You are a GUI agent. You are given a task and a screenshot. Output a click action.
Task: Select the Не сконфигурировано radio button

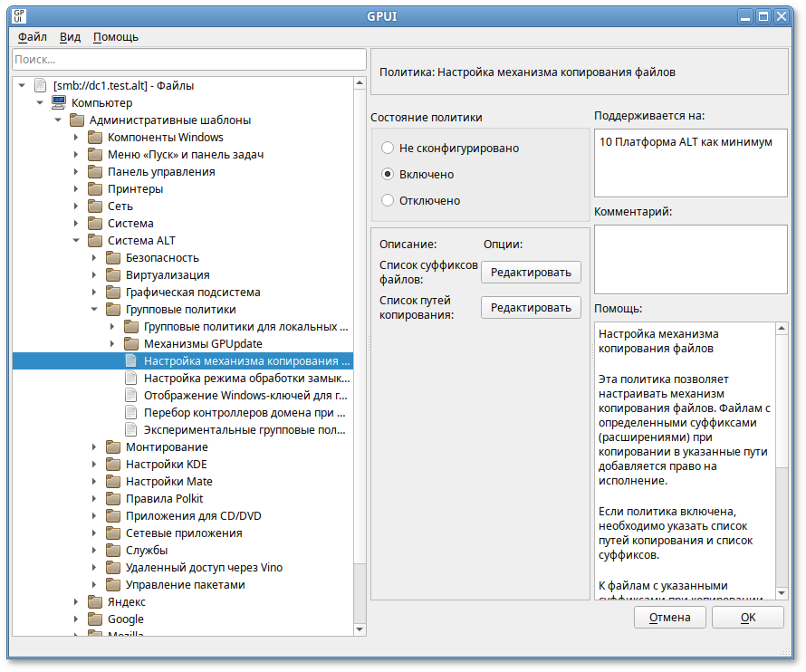[388, 148]
